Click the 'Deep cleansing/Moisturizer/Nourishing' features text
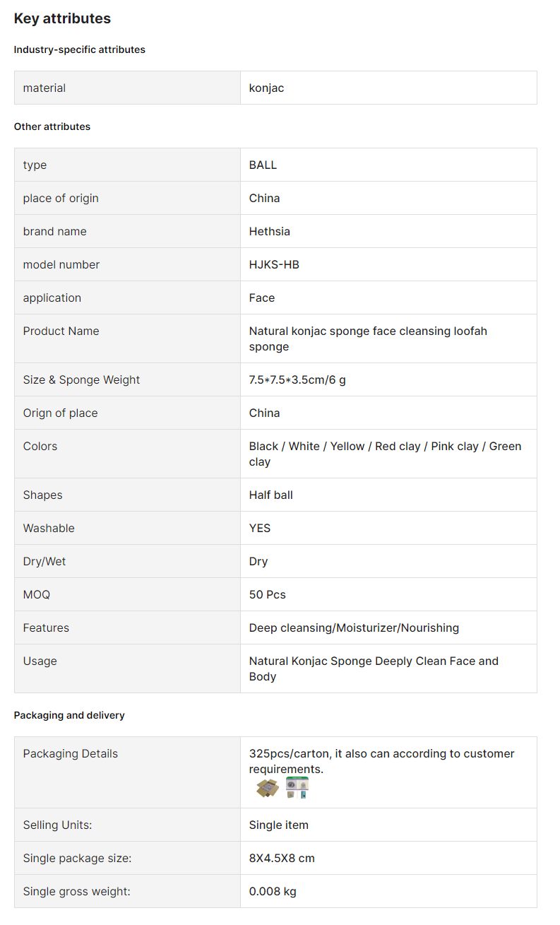The width and height of the screenshot is (560, 925). coord(354,628)
